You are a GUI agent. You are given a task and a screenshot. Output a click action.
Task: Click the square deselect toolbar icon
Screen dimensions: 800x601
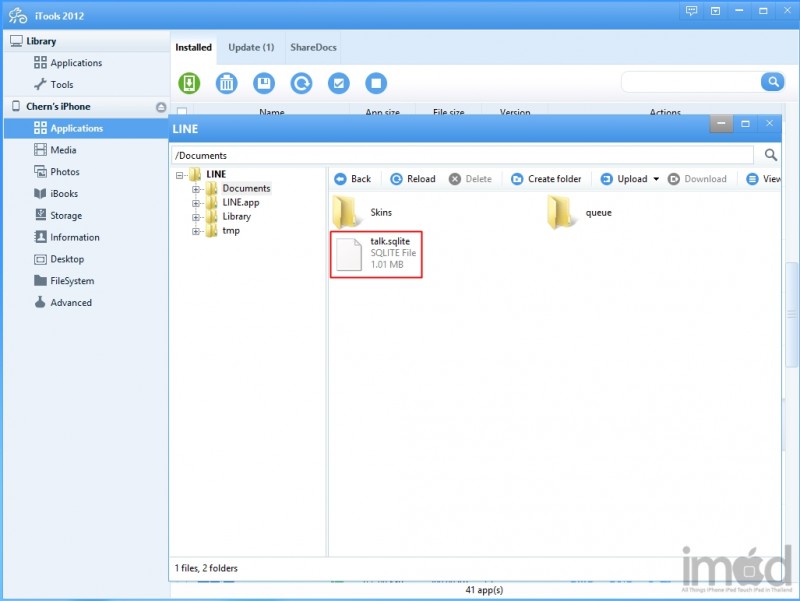(375, 83)
